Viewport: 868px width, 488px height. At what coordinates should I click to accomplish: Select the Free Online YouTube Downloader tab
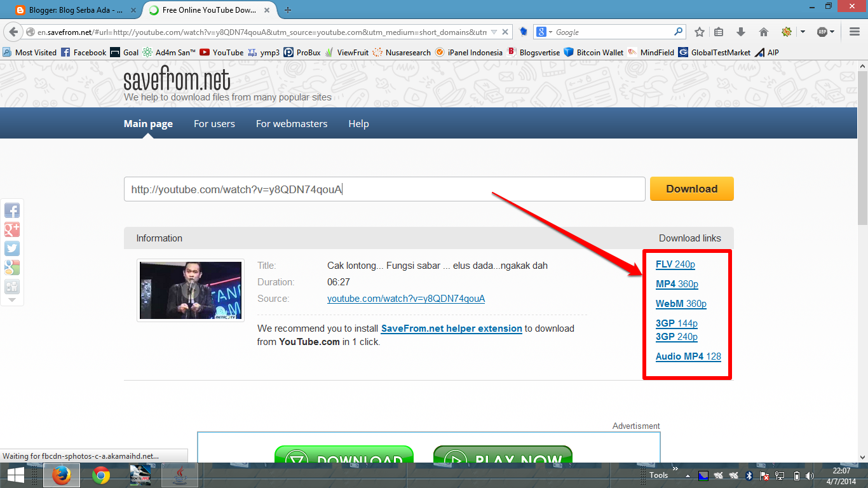[210, 10]
